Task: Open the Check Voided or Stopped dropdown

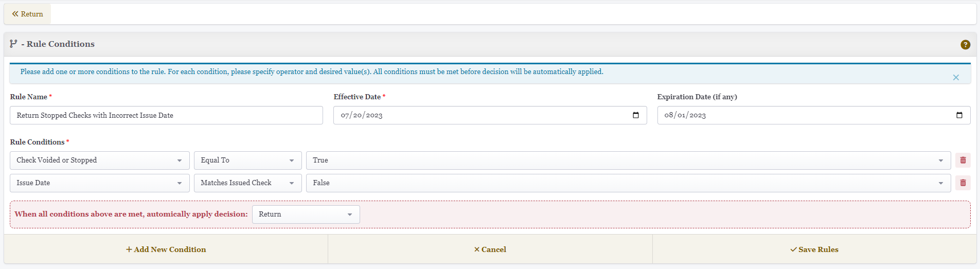Action: (x=100, y=160)
